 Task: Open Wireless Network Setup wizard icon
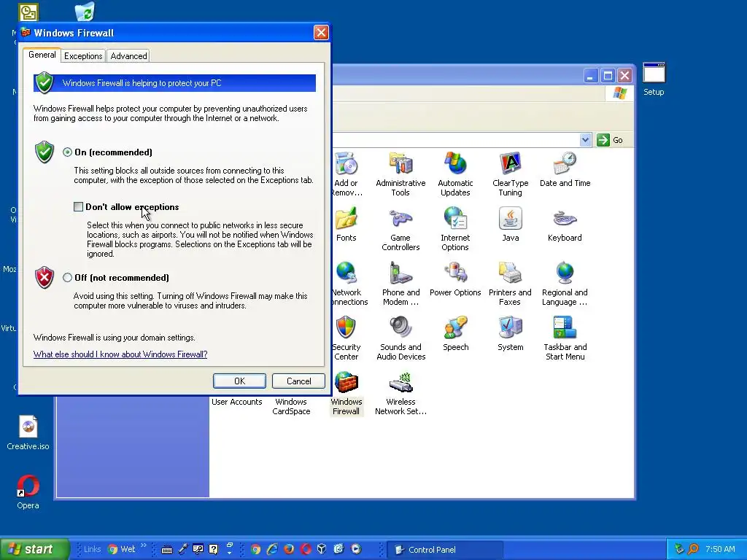[400, 393]
